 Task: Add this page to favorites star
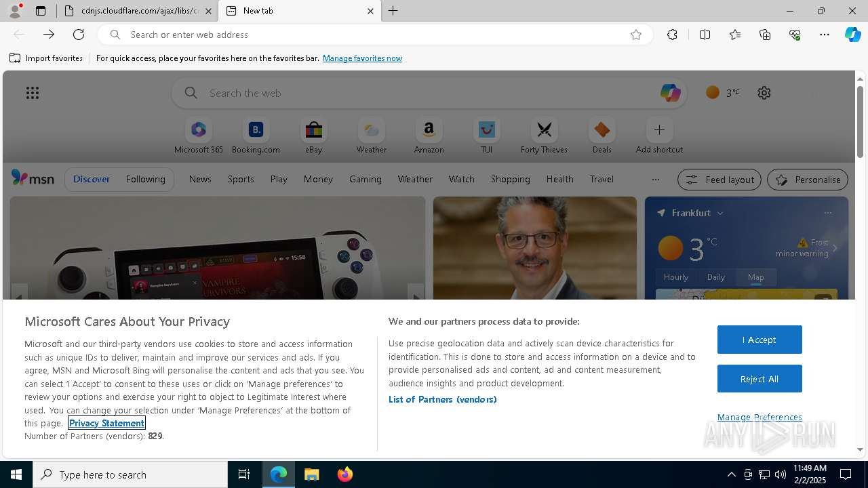pos(636,35)
